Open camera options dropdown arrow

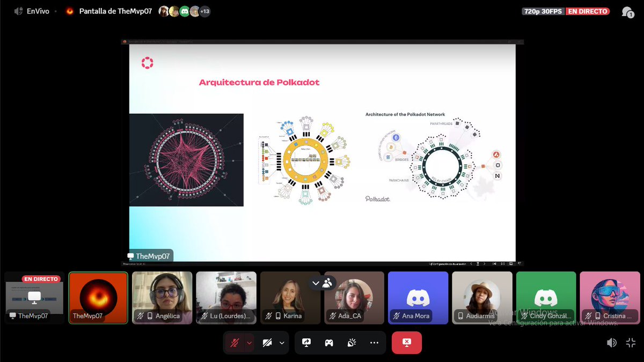coord(282,343)
